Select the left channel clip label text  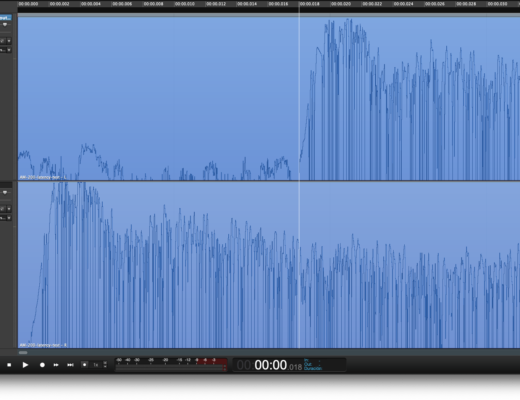pyautogui.click(x=43, y=177)
